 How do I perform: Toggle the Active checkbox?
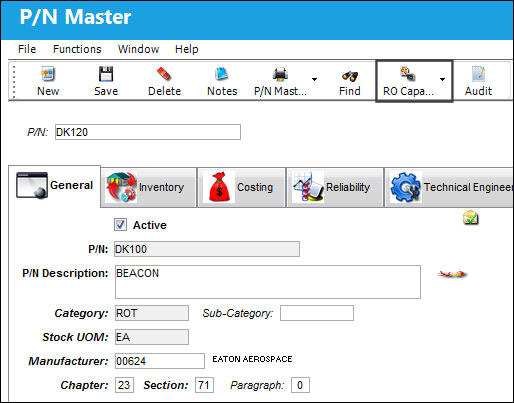point(120,225)
